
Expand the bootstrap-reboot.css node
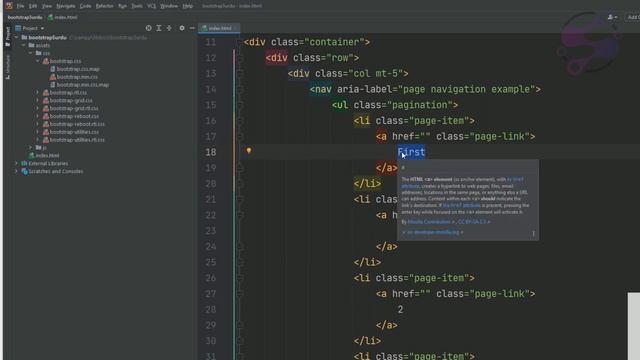point(38,116)
